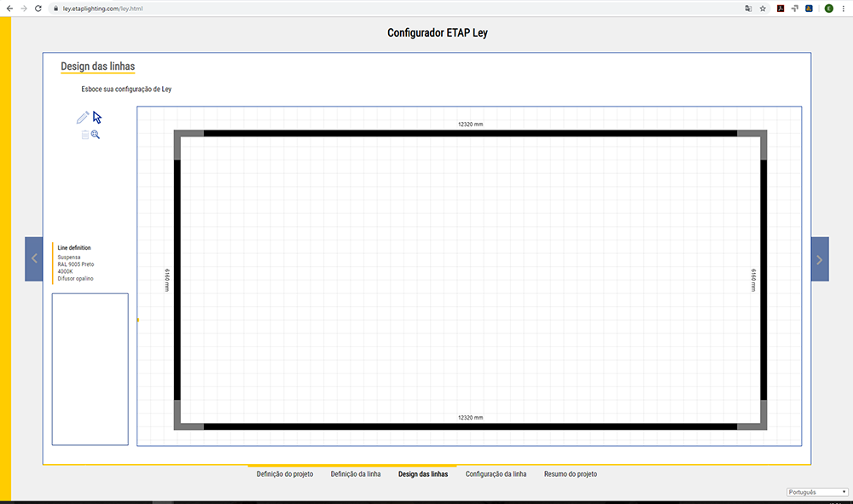
Task: Click 'Esboce sua configuração de Ley' text
Action: [126, 90]
